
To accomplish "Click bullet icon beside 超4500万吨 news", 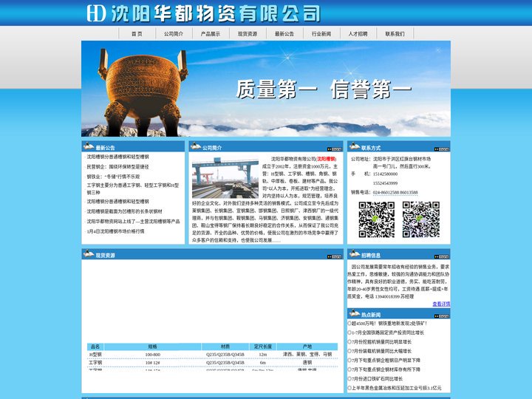I will tap(349, 324).
